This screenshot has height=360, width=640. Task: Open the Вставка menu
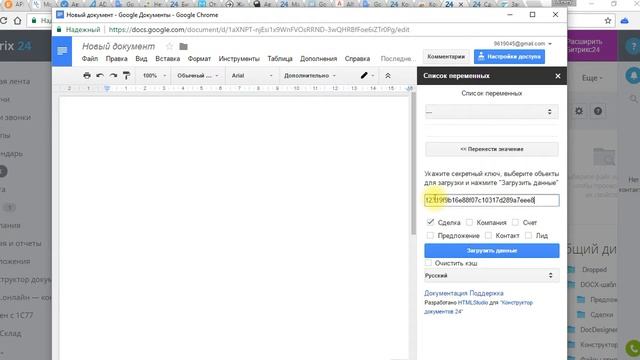[x=168, y=59]
